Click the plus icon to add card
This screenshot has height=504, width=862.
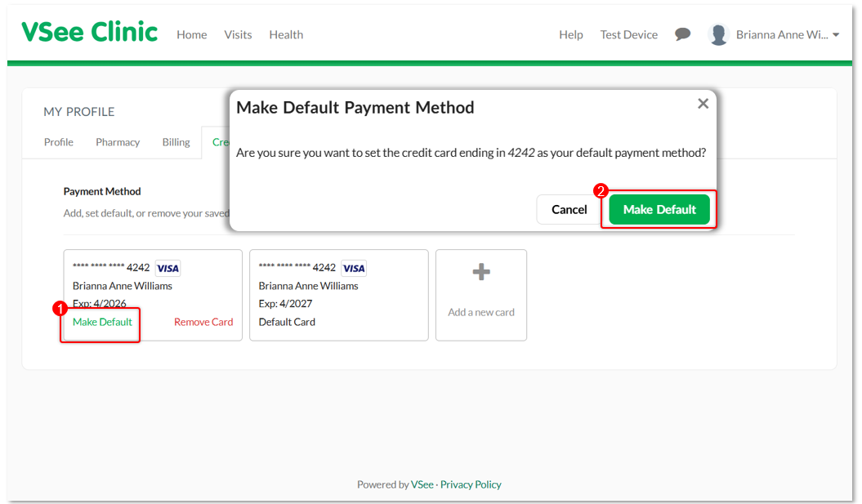click(x=481, y=273)
